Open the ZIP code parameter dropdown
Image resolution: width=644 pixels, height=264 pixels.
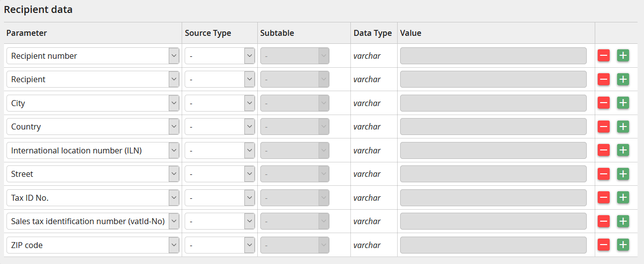pyautogui.click(x=93, y=245)
